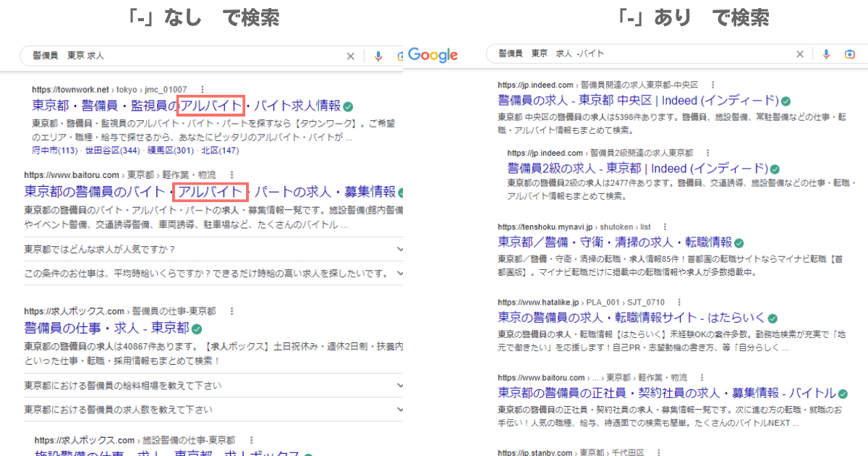The image size is (868, 456).
Task: Clear the left search box with X icon
Action: 350,56
